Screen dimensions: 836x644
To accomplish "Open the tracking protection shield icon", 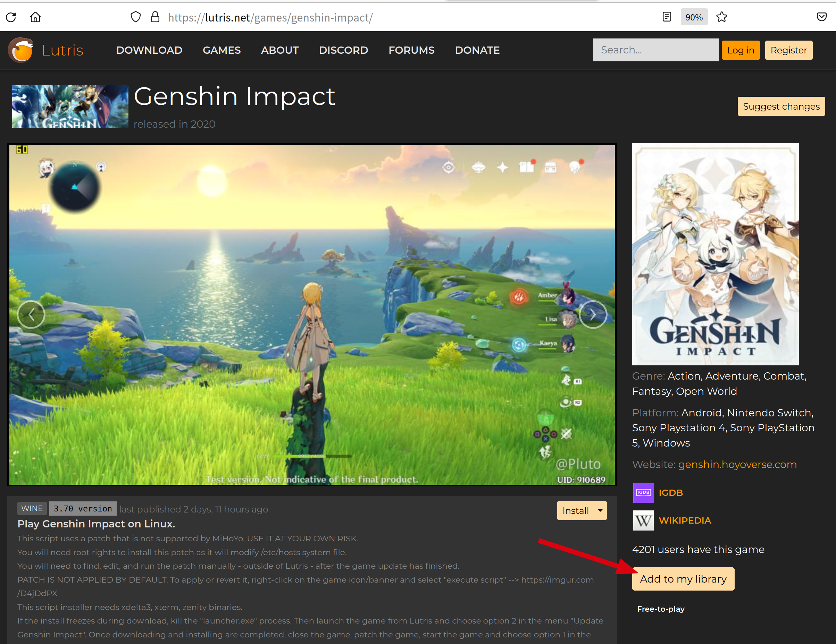I will (135, 17).
